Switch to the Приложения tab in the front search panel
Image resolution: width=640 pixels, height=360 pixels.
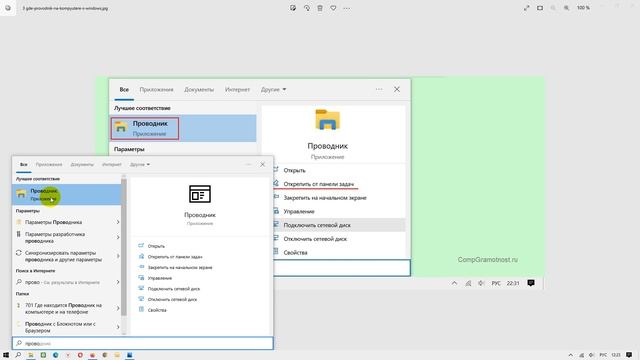click(49, 164)
